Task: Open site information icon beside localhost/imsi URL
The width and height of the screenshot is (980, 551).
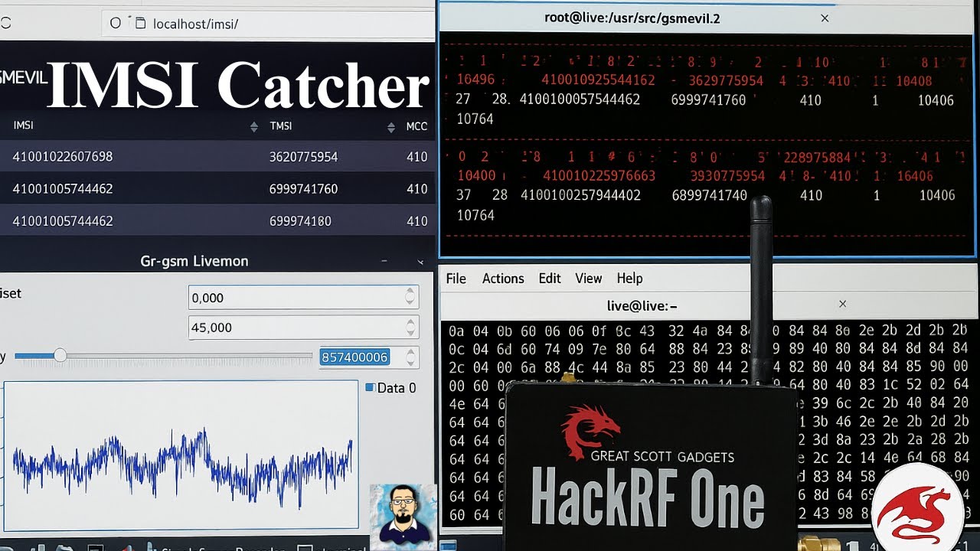Action: 140,24
